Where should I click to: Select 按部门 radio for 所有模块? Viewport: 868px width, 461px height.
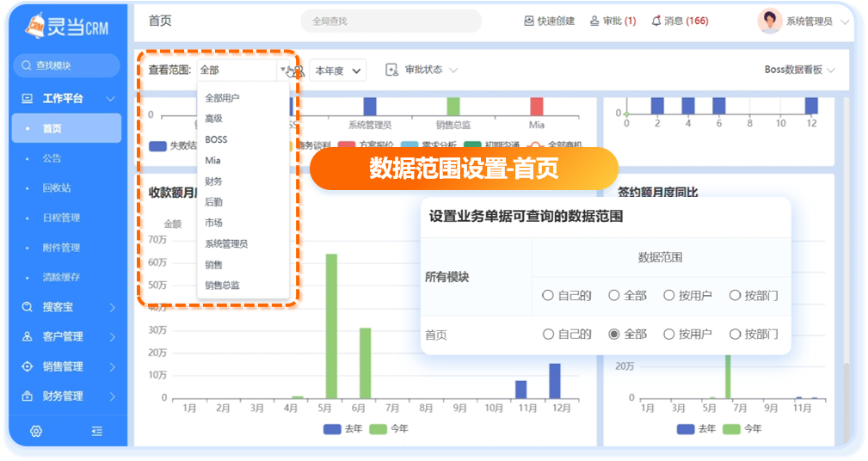coord(735,295)
